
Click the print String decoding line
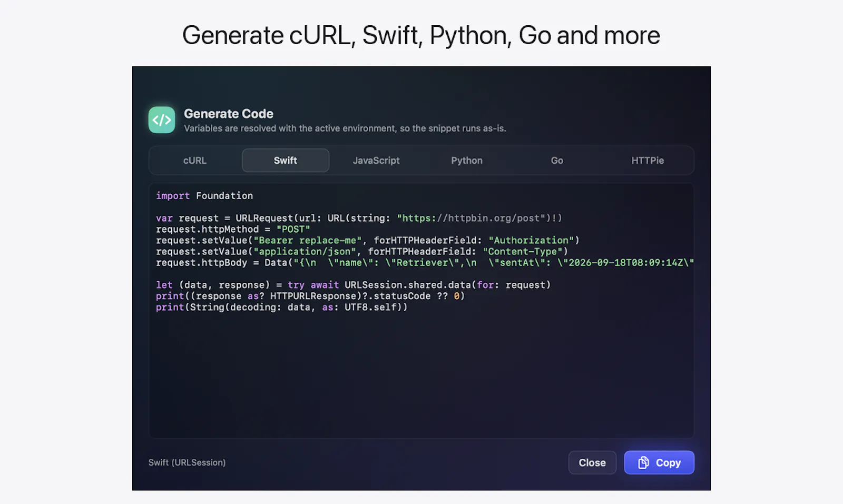pos(282,307)
